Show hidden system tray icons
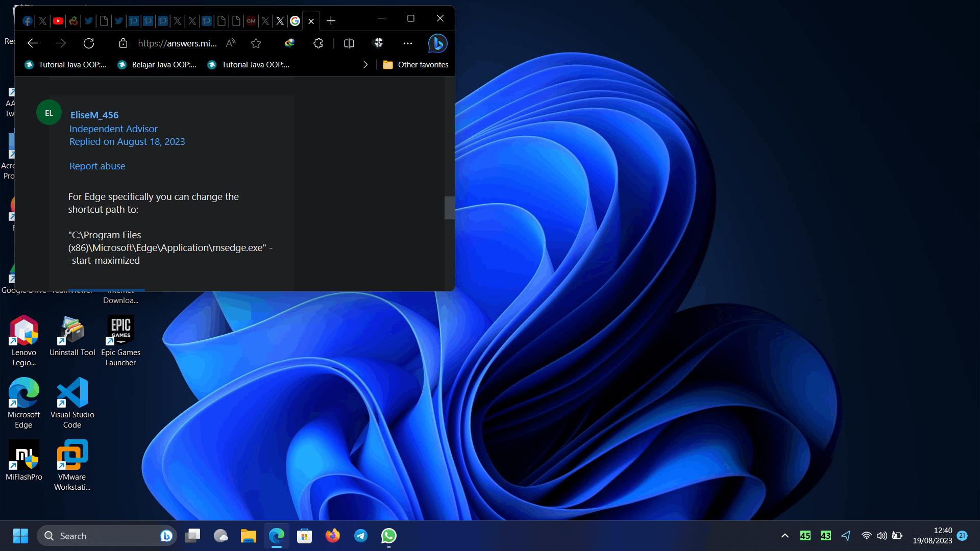This screenshot has height=551, width=980. pos(785,536)
